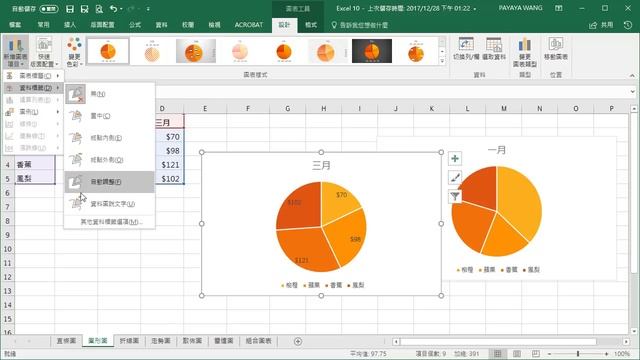Expand Data Labels (資料標籤) submenu
The height and width of the screenshot is (360, 640).
click(x=33, y=88)
